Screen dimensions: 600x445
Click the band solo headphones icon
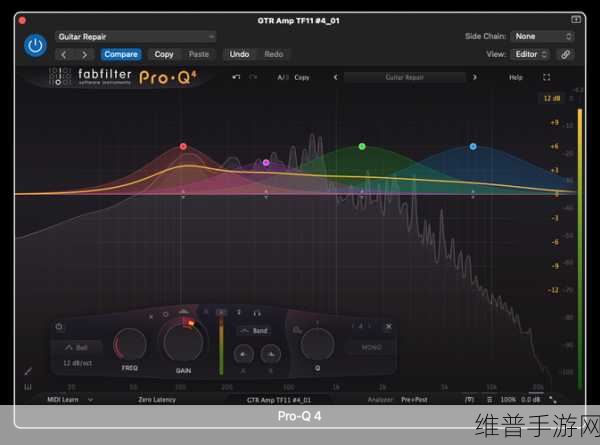tap(257, 314)
